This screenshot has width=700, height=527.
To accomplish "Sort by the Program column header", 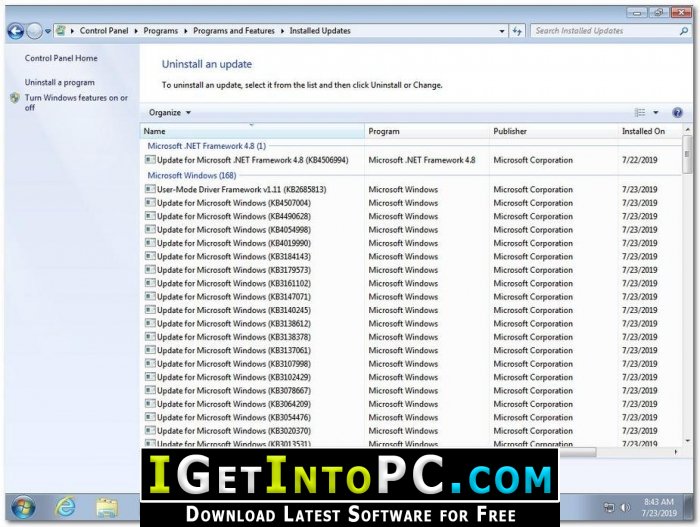I will (427, 131).
